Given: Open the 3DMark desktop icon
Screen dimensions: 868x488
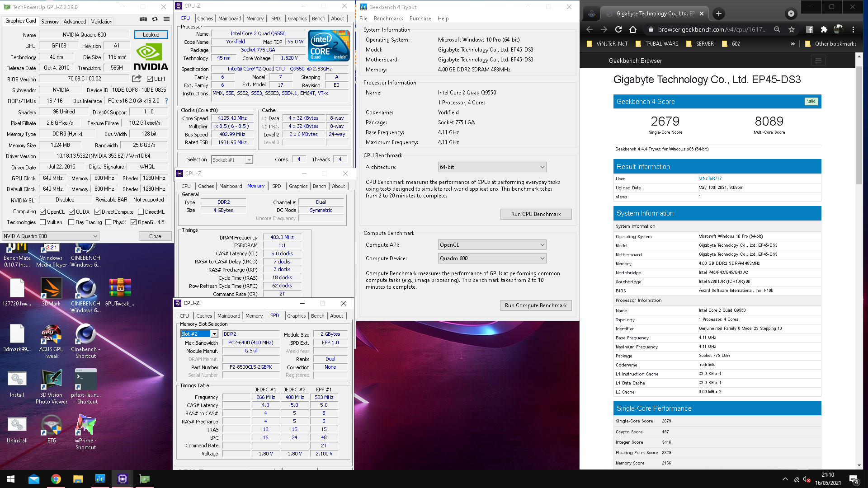Looking at the screenshot, I should (x=51, y=292).
